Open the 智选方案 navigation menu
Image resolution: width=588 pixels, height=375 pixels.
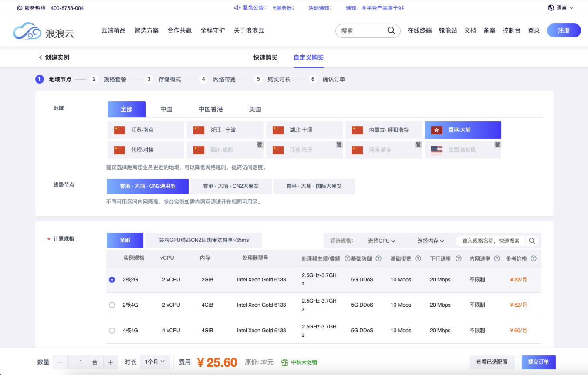coord(146,30)
